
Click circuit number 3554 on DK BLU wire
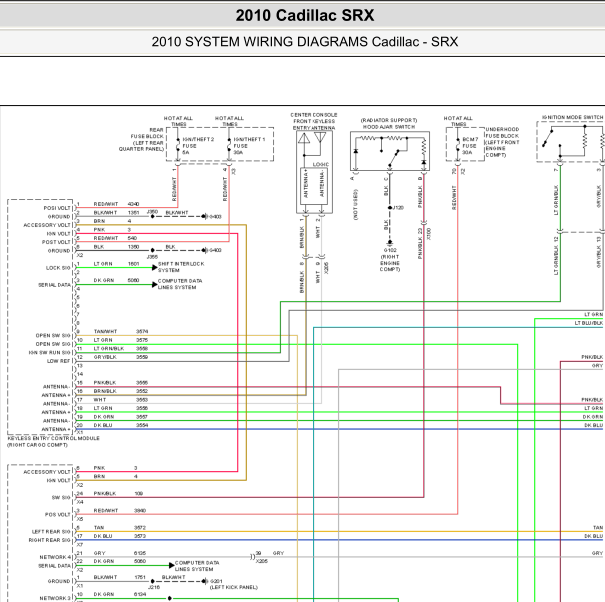point(142,425)
